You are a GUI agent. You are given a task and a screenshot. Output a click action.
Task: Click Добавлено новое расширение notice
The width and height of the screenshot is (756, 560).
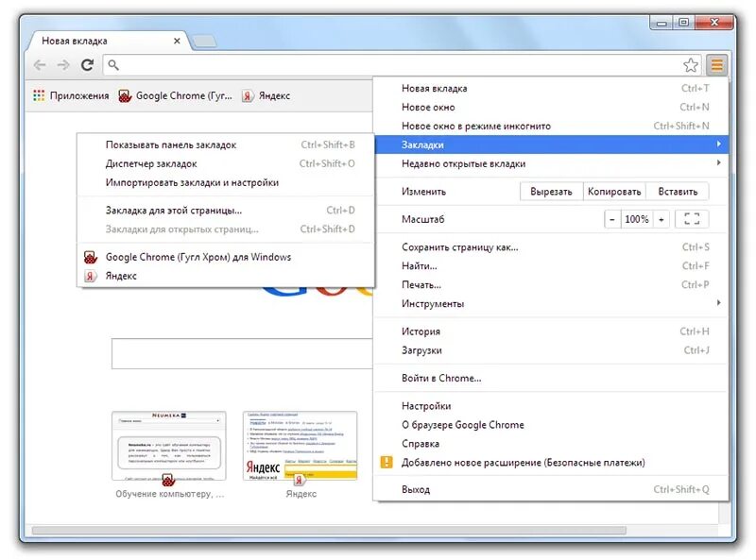tap(551, 463)
